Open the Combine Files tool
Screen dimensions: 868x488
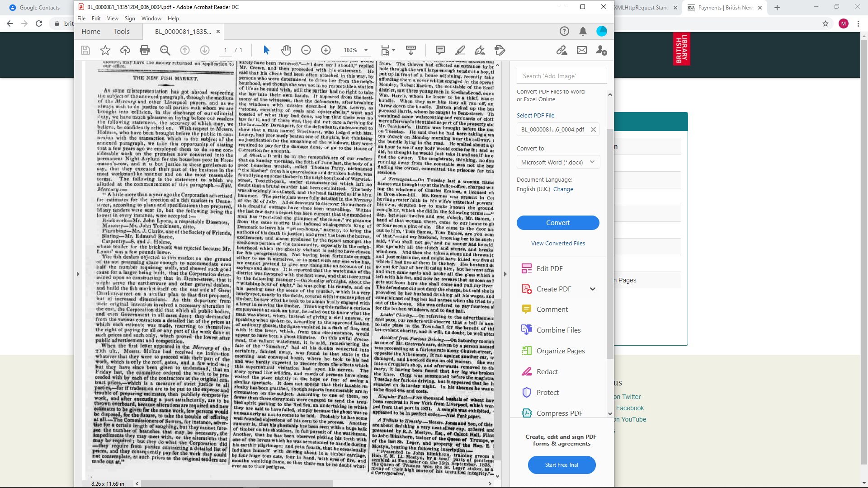point(559,330)
